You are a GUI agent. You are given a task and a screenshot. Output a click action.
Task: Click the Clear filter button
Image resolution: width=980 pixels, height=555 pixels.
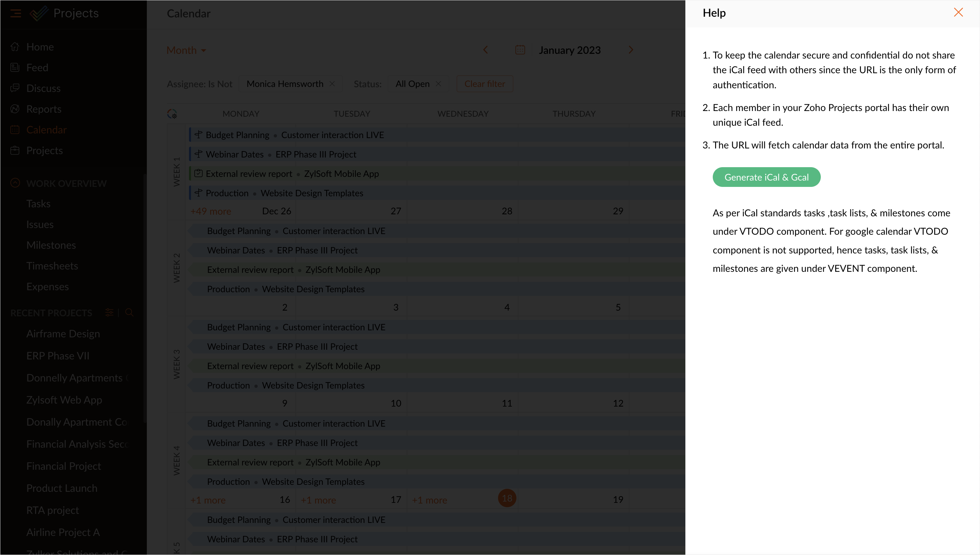coord(484,84)
